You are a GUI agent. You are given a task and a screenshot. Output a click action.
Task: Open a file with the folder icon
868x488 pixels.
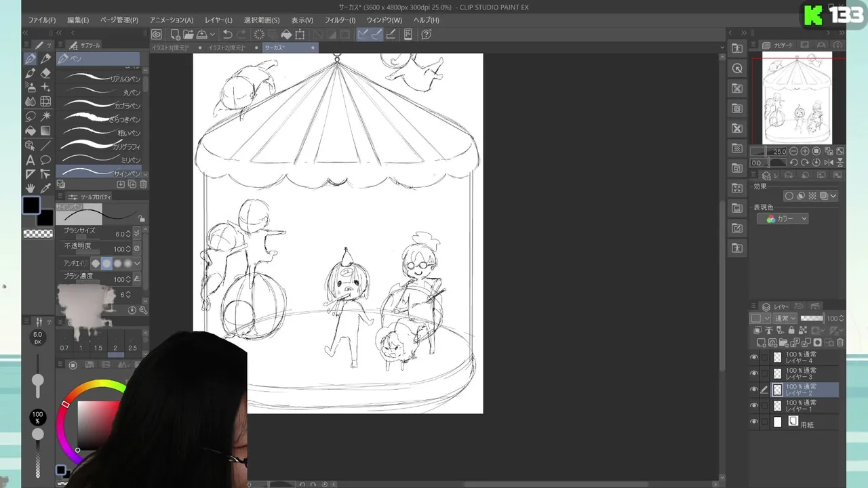(188, 35)
